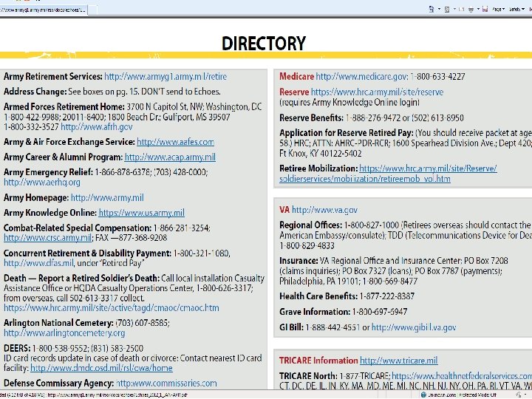Select the browser tab showing the Echoes PDF
The height and width of the screenshot is (399, 532).
point(44,10)
